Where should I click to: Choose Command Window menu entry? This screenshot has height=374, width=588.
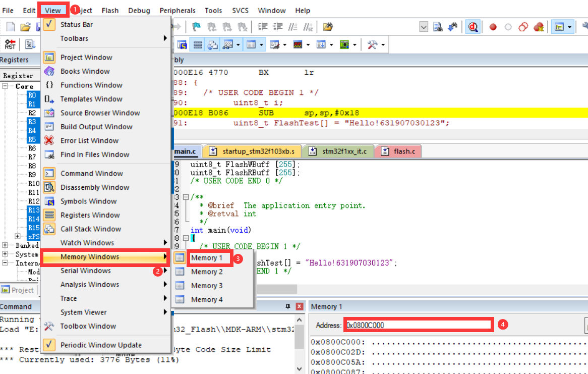click(x=106, y=173)
